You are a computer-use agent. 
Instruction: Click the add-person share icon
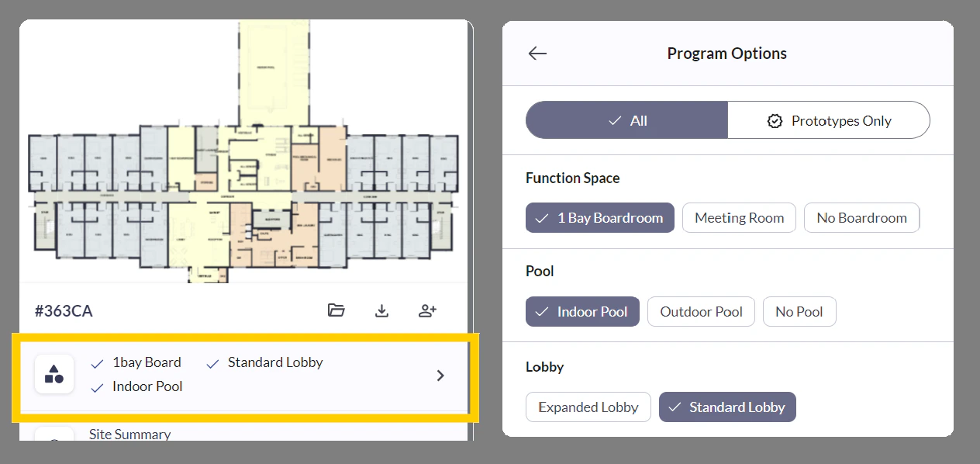tap(427, 310)
